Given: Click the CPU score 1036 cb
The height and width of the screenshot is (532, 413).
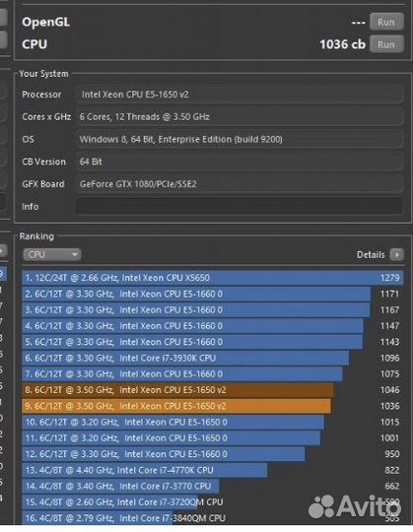Looking at the screenshot, I should click(342, 44).
